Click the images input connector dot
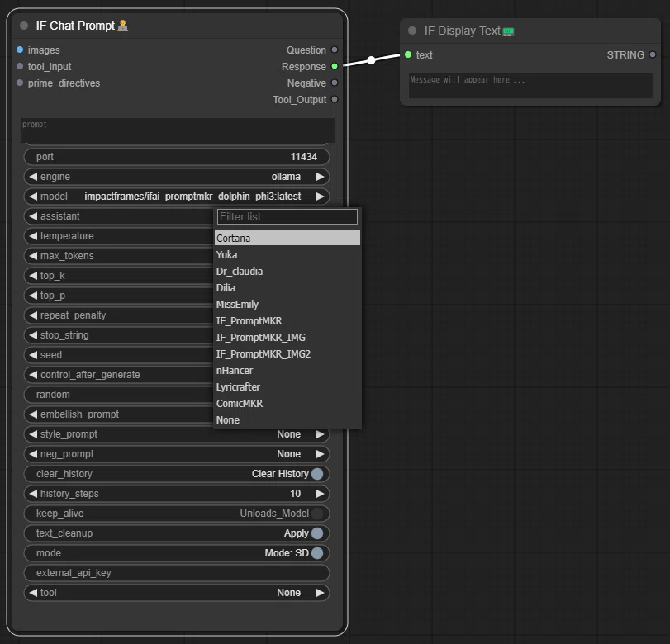This screenshot has width=670, height=644. (x=20, y=50)
